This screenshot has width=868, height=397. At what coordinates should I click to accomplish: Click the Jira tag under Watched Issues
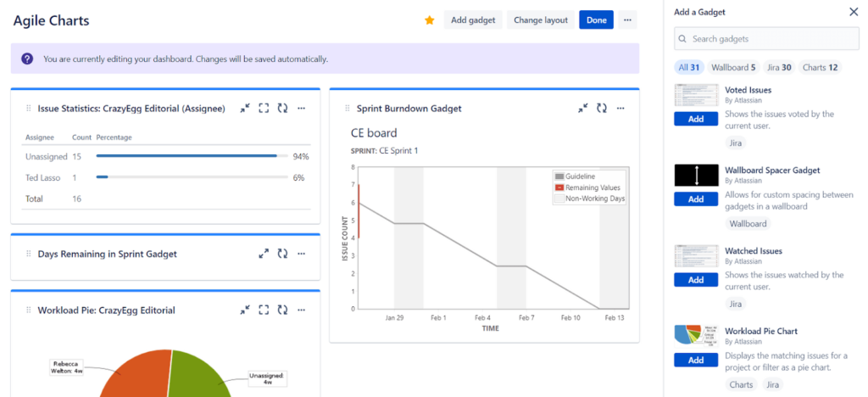pos(736,304)
